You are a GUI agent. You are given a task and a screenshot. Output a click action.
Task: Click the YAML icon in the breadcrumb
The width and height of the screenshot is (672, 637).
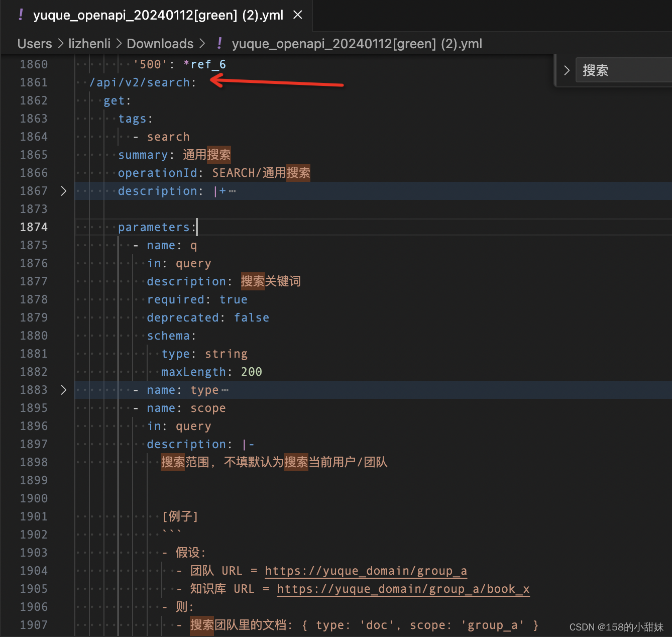click(x=219, y=44)
